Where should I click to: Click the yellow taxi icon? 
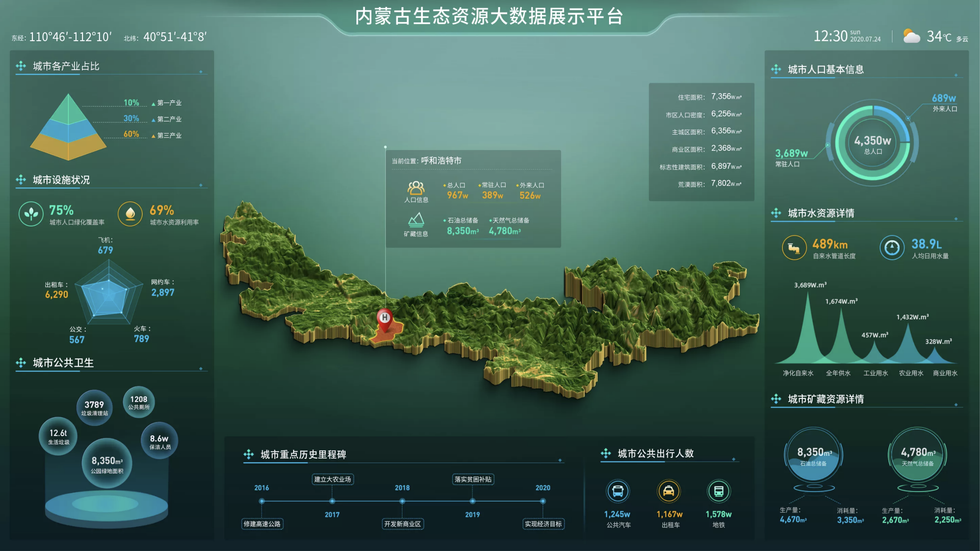[669, 491]
